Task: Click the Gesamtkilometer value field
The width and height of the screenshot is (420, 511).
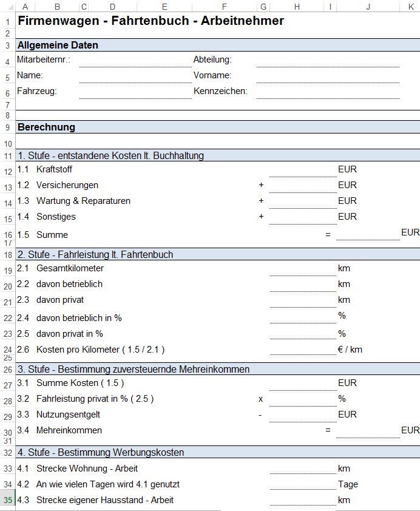Action: click(303, 269)
